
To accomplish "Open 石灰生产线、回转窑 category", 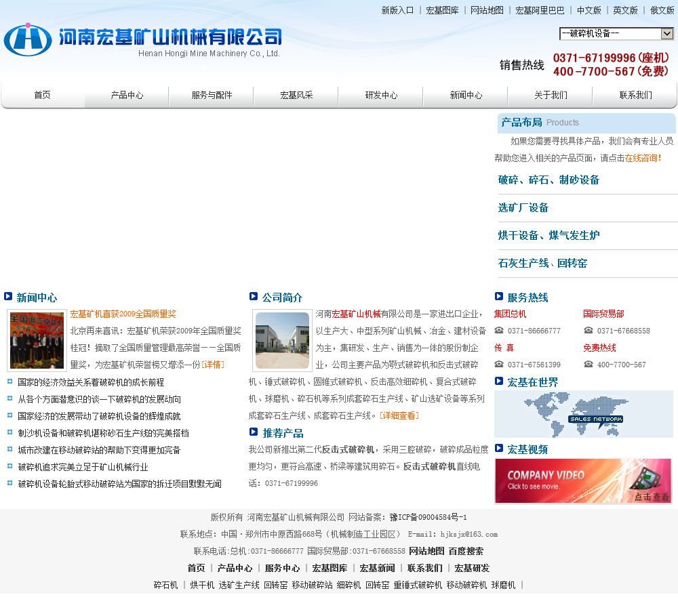I will (542, 263).
